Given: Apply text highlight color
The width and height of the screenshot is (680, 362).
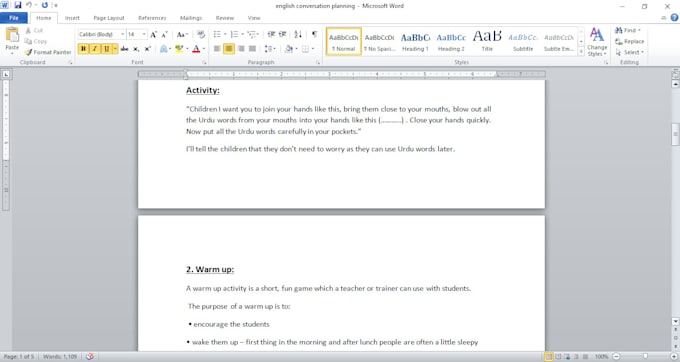Looking at the screenshot, I should click(179, 49).
